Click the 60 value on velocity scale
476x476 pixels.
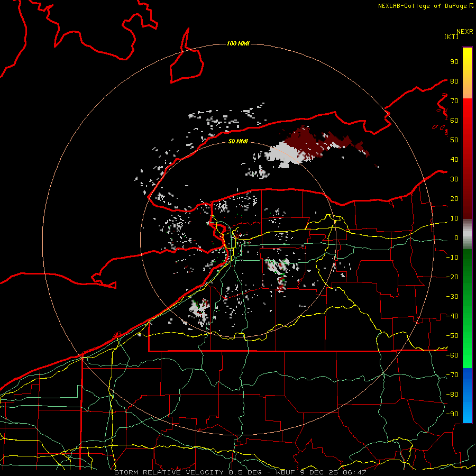click(x=454, y=120)
